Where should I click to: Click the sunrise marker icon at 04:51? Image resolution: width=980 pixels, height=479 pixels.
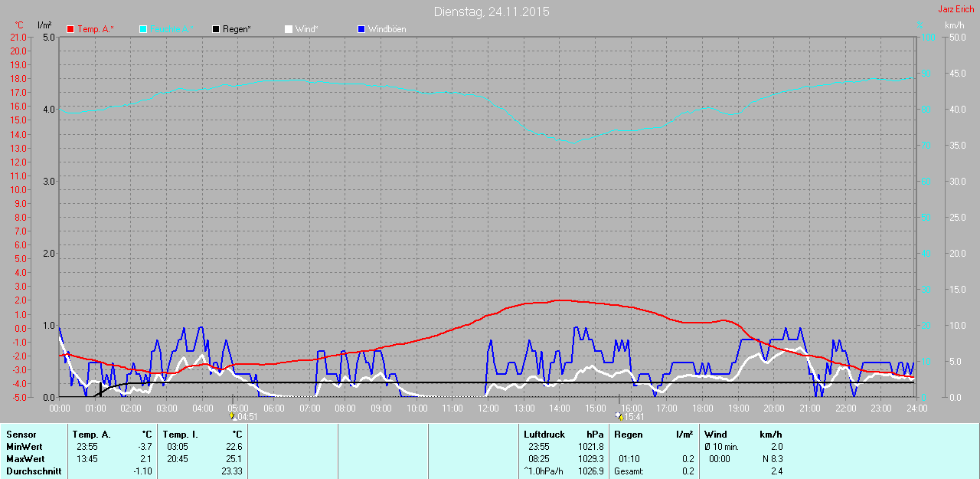[x=233, y=416]
